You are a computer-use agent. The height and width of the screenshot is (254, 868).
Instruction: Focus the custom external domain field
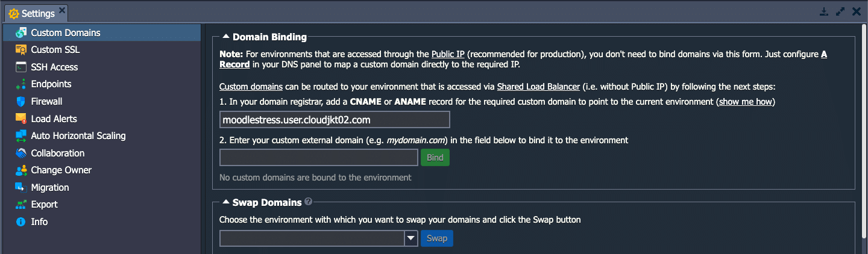(319, 158)
